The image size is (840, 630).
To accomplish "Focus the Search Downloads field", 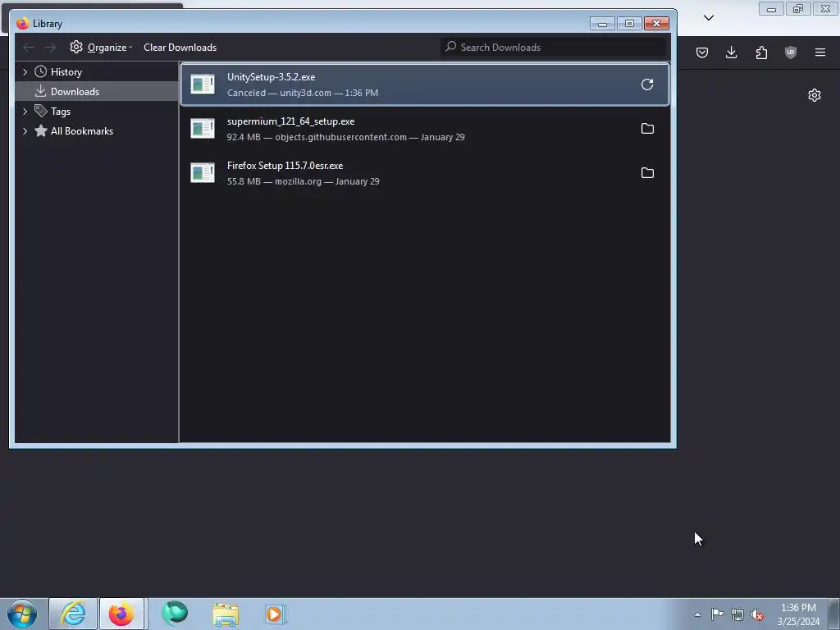I will (x=554, y=47).
